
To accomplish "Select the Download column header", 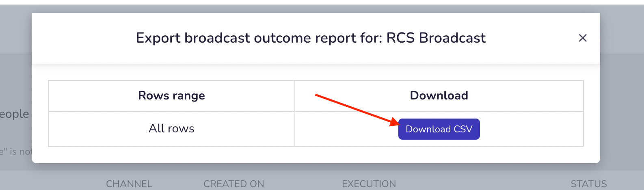I will click(439, 96).
